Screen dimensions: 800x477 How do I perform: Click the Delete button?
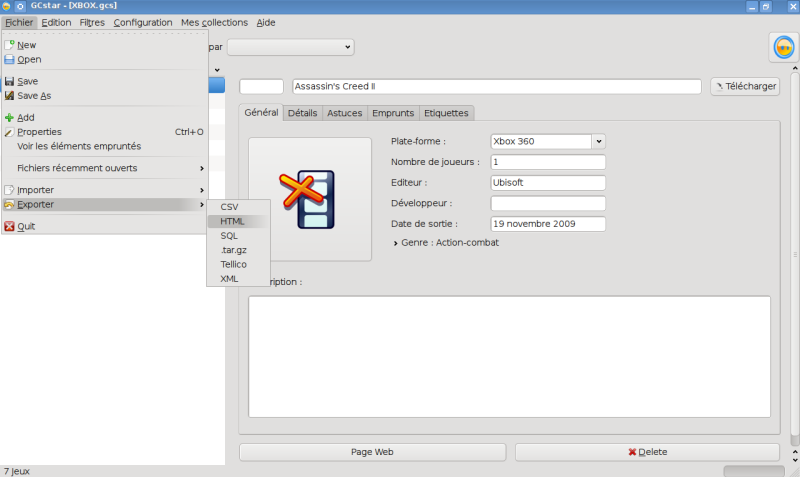[x=647, y=452]
